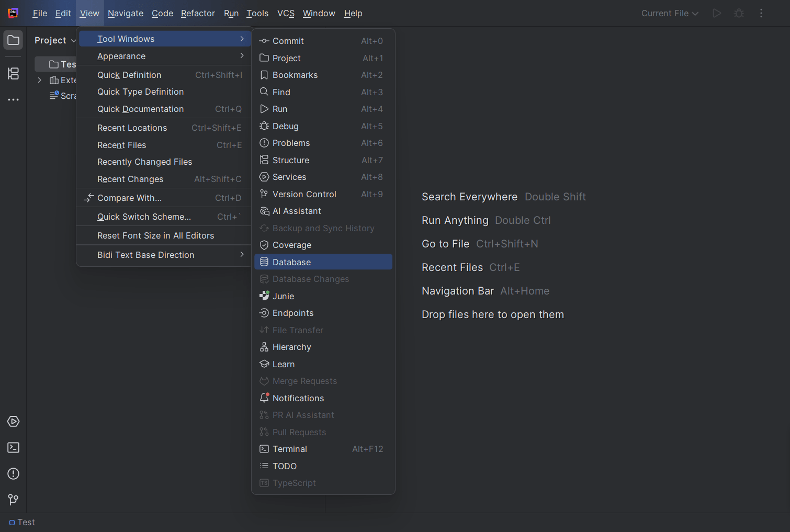Select Scratches and Consoles in the project tree
This screenshot has height=532, width=790.
pos(68,96)
